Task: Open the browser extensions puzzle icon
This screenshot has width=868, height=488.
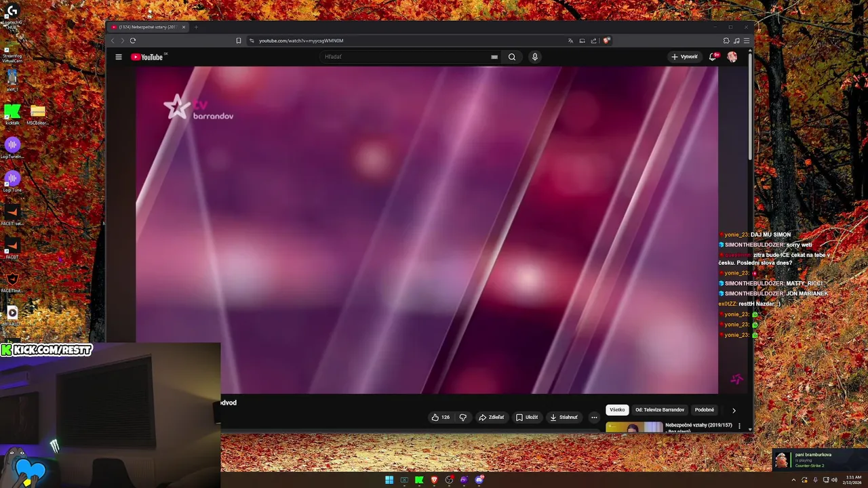Action: pyautogui.click(x=726, y=41)
